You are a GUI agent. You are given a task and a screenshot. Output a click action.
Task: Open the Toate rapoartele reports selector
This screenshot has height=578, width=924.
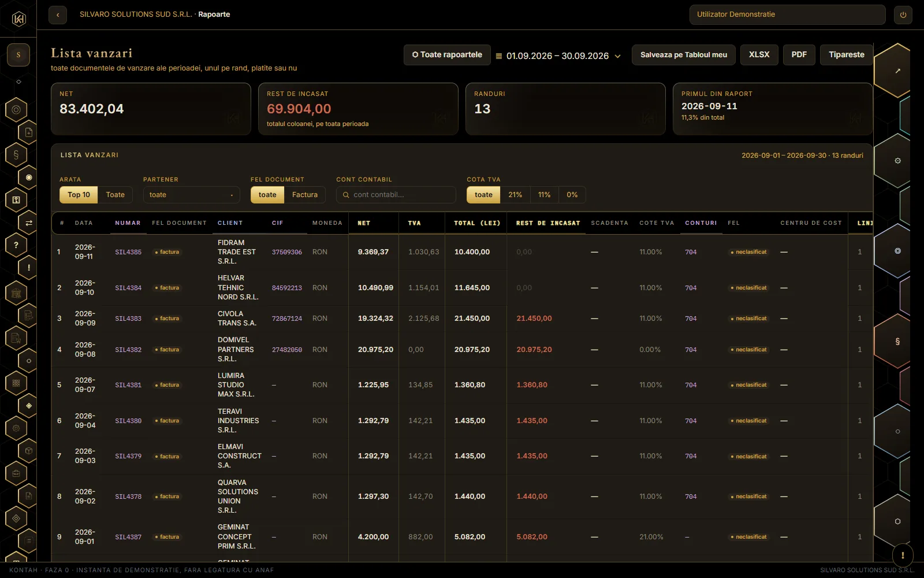point(447,55)
